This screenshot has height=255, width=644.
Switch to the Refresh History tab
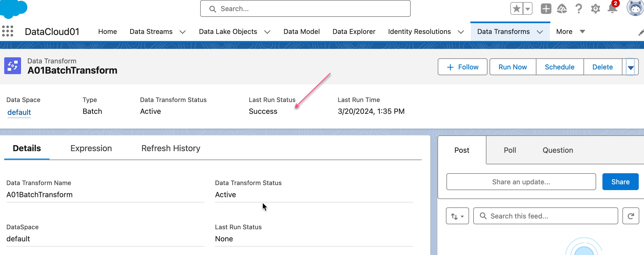coord(171,148)
